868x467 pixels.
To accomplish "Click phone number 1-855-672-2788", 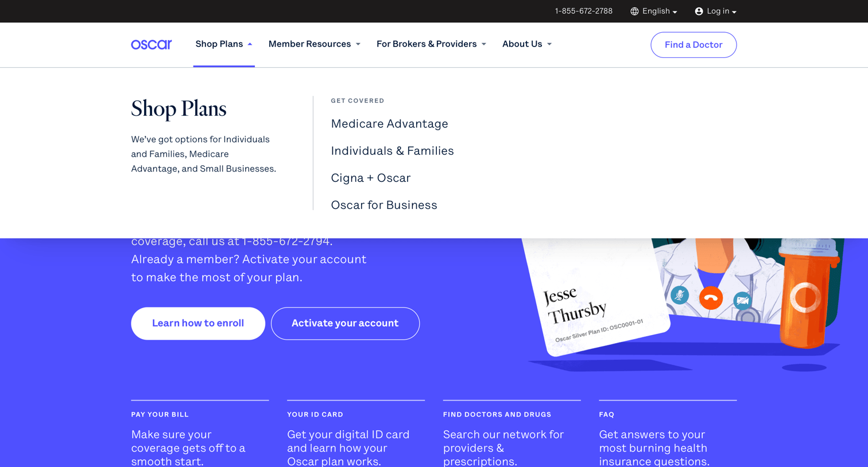I will pos(583,11).
